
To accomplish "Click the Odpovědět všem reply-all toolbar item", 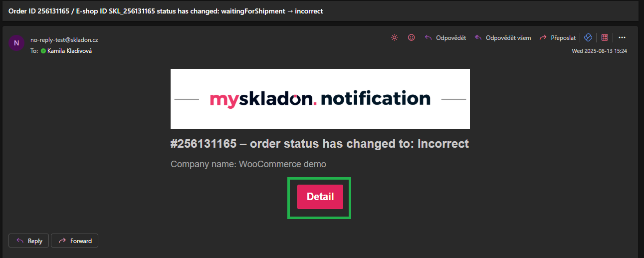I will point(502,37).
